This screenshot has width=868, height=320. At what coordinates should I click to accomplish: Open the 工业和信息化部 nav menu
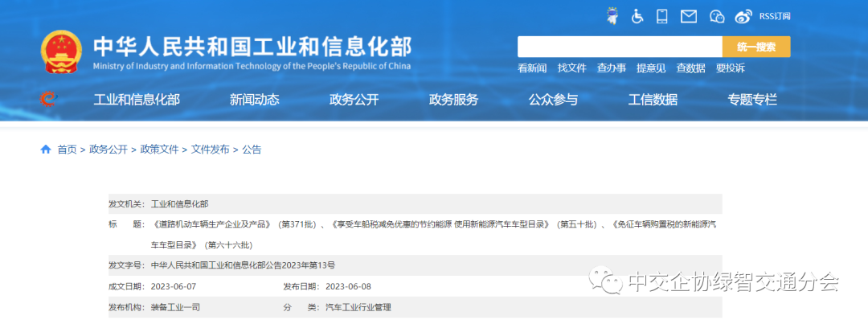137,100
